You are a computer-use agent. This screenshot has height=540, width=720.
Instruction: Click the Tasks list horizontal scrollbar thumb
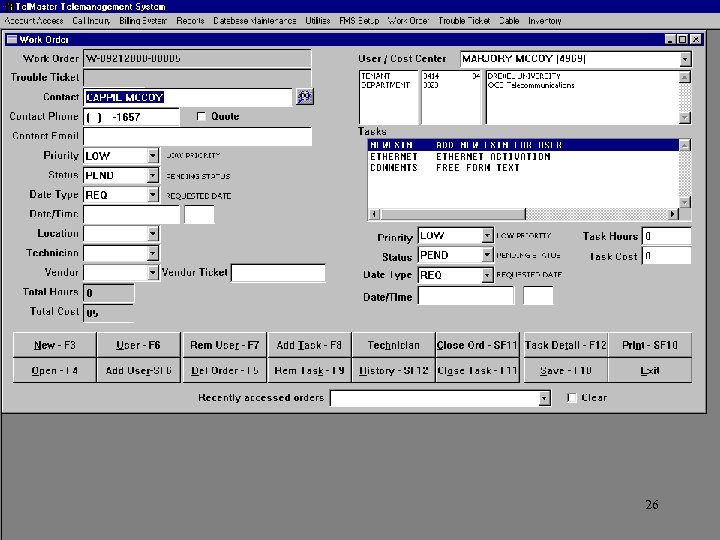453,214
